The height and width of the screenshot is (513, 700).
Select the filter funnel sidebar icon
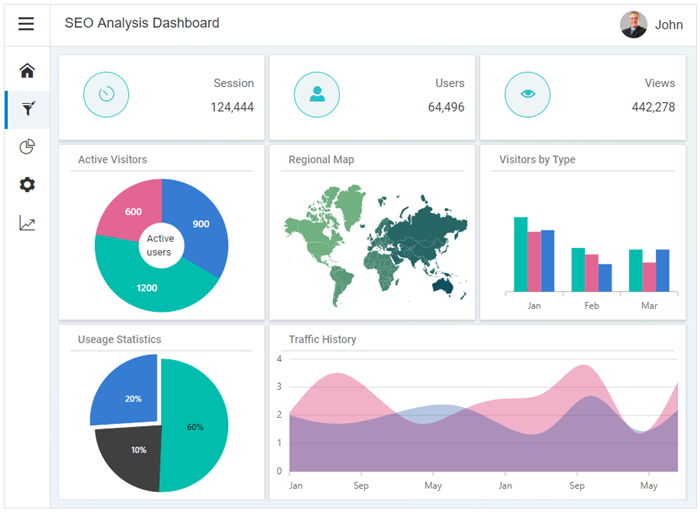(27, 109)
